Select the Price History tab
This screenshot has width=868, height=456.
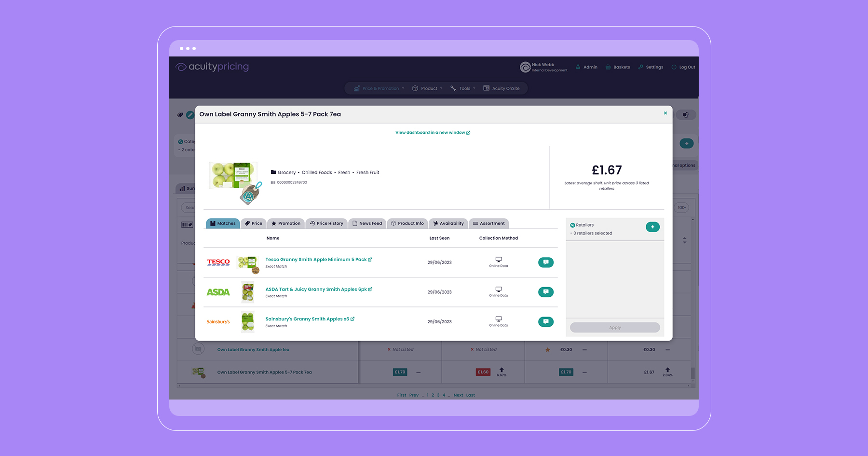coord(326,223)
